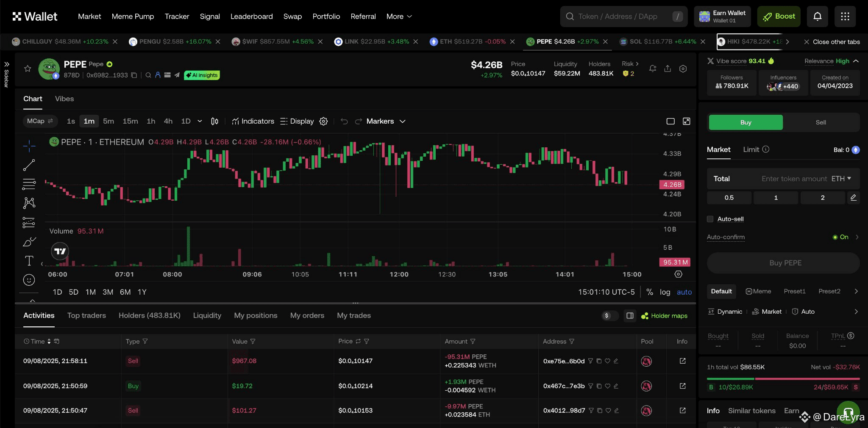Redo the last chart action
The height and width of the screenshot is (428, 868).
click(359, 121)
